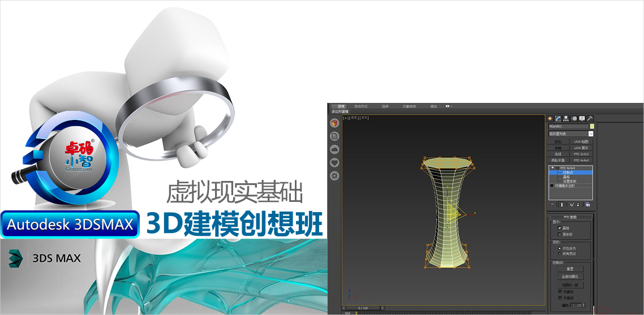
Task: Toggle the 外部点 checkbox
Action: 560,297
